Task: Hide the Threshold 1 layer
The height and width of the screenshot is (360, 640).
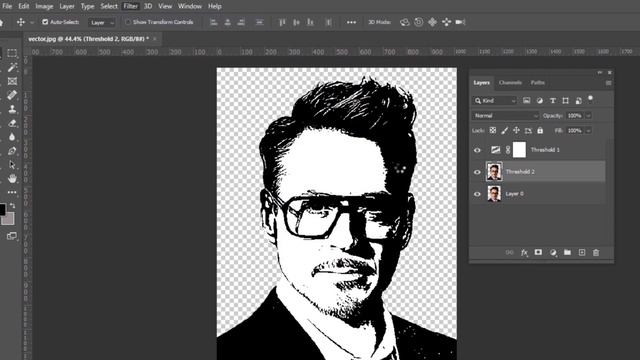Action: tap(477, 150)
